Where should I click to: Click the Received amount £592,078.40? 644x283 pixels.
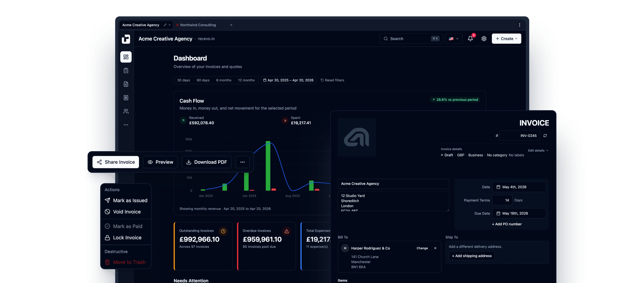pos(201,123)
